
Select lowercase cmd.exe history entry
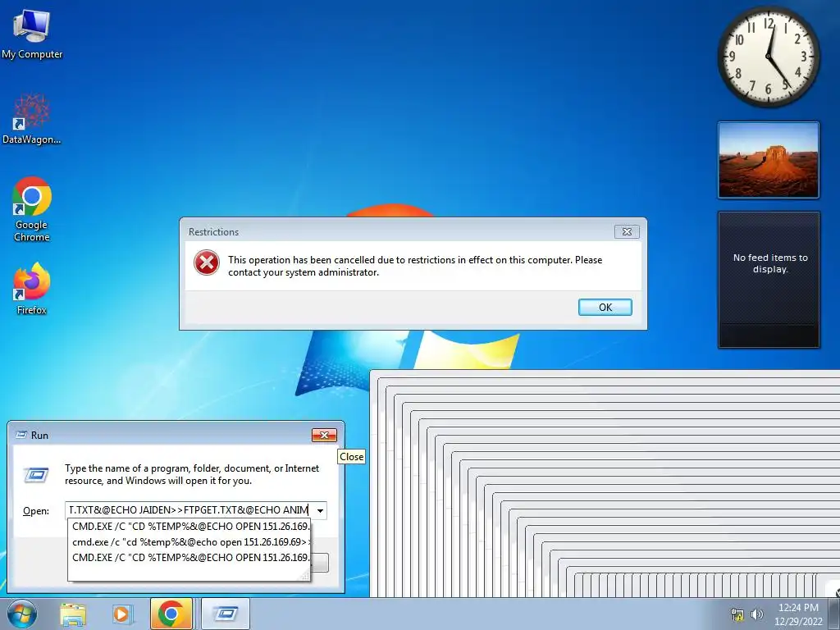point(190,542)
